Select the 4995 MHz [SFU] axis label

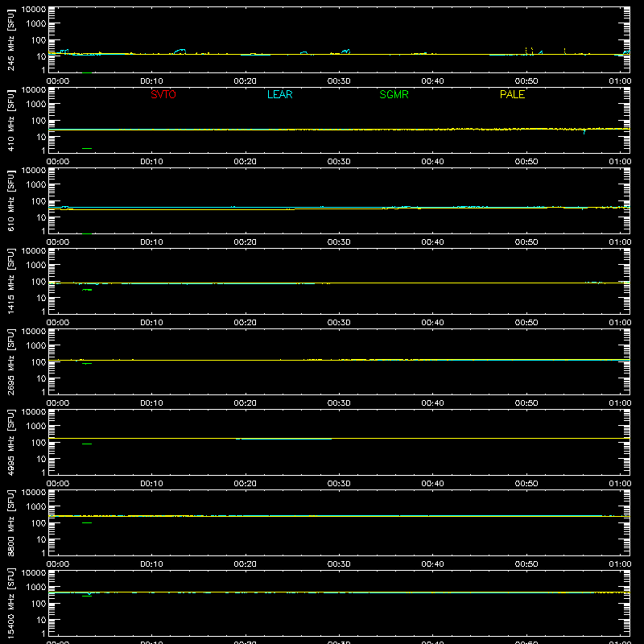click(10, 442)
